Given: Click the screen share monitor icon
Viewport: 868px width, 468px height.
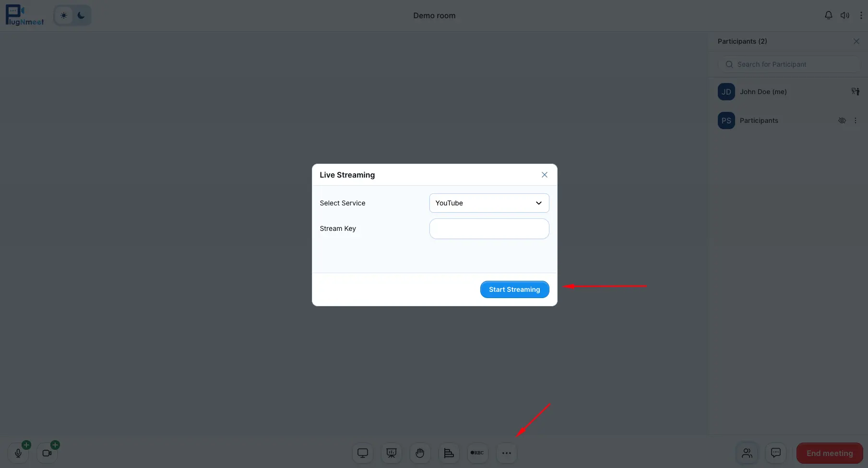Looking at the screenshot, I should [x=363, y=453].
